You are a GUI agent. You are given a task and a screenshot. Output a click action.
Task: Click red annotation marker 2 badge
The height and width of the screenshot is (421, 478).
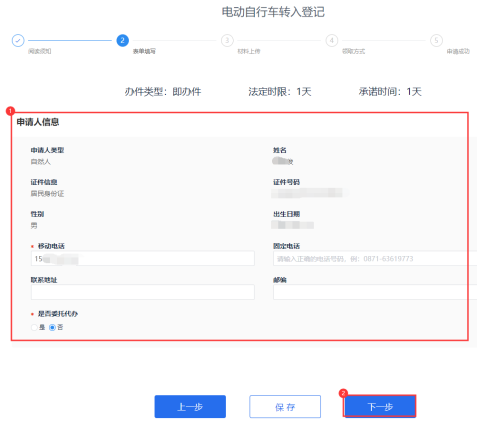343,393
